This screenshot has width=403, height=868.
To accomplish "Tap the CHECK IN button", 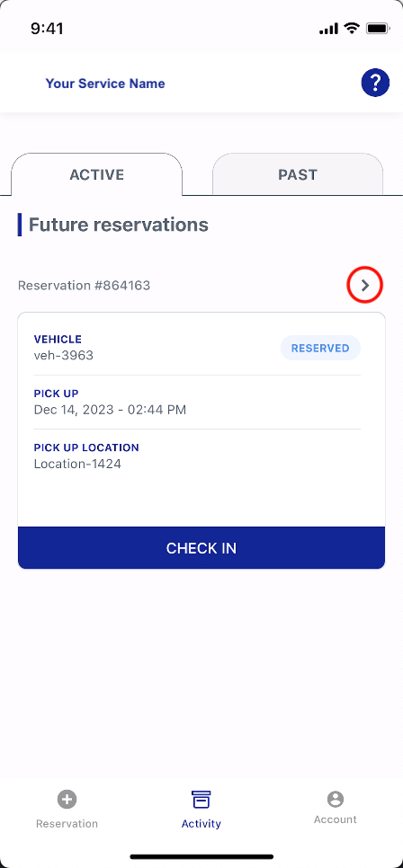I will (x=201, y=547).
